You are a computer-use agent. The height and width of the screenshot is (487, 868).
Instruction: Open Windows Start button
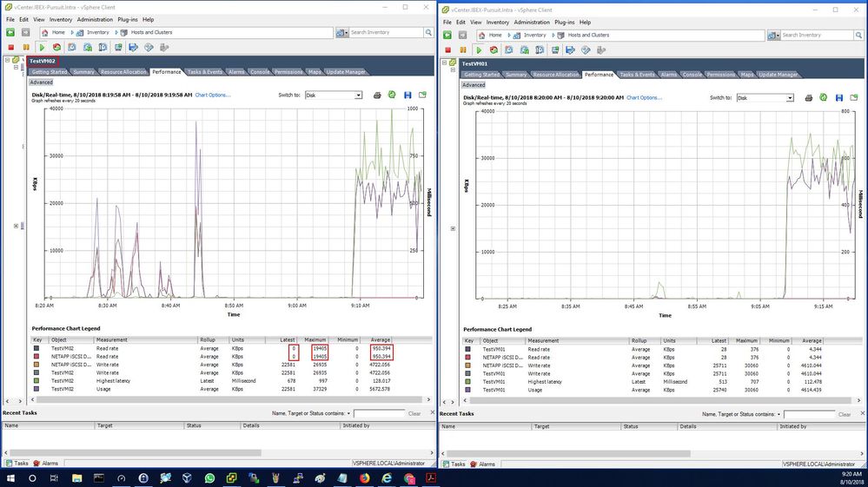(x=10, y=478)
